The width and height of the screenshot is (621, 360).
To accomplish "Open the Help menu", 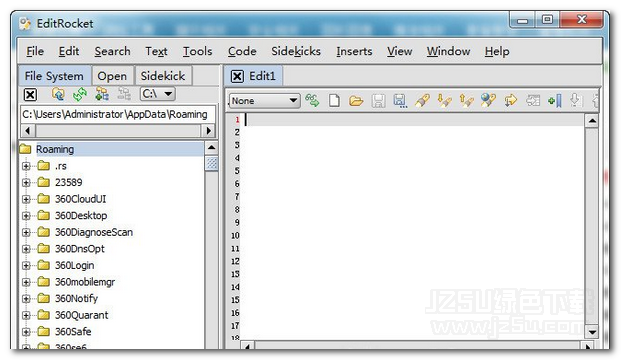I will [497, 51].
